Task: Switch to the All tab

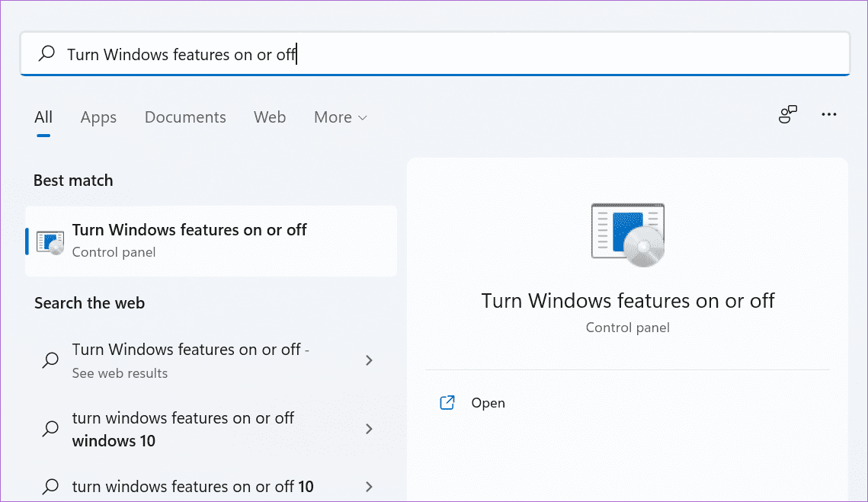Action: pyautogui.click(x=43, y=117)
